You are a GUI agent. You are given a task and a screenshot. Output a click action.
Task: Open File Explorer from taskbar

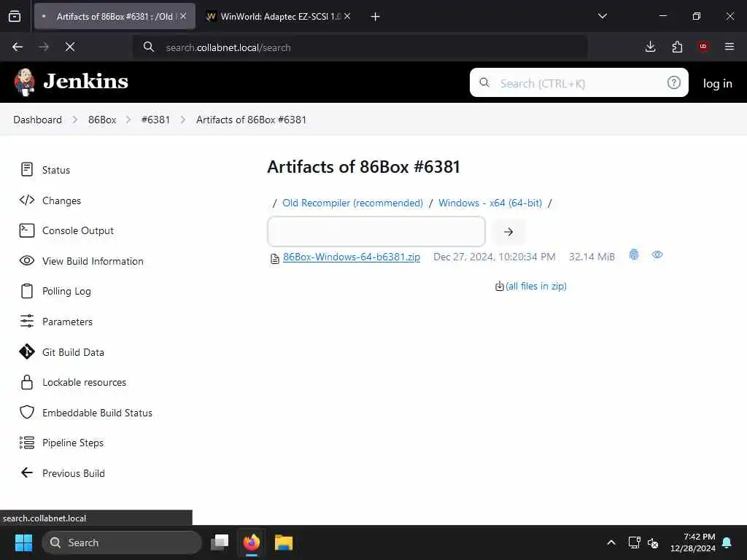pyautogui.click(x=284, y=542)
